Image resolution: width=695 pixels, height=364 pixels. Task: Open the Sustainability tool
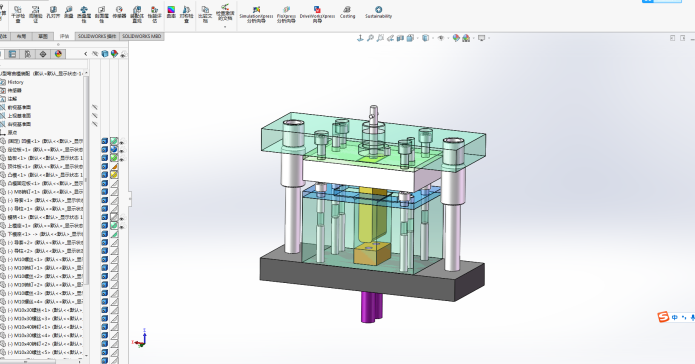pyautogui.click(x=379, y=12)
